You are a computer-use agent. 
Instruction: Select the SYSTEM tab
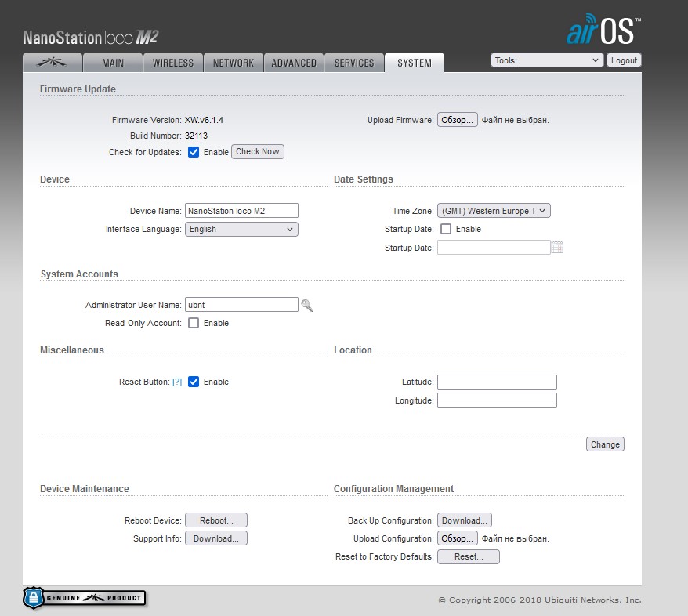pyautogui.click(x=415, y=62)
